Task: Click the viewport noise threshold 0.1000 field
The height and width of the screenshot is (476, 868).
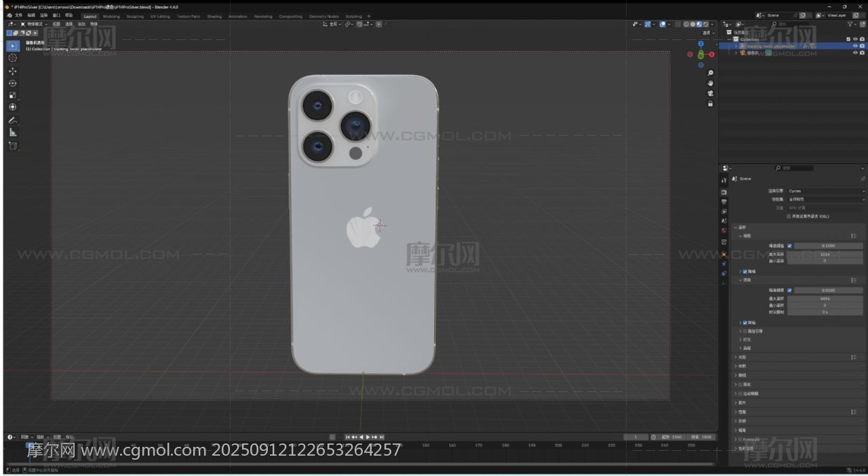Action: point(828,245)
